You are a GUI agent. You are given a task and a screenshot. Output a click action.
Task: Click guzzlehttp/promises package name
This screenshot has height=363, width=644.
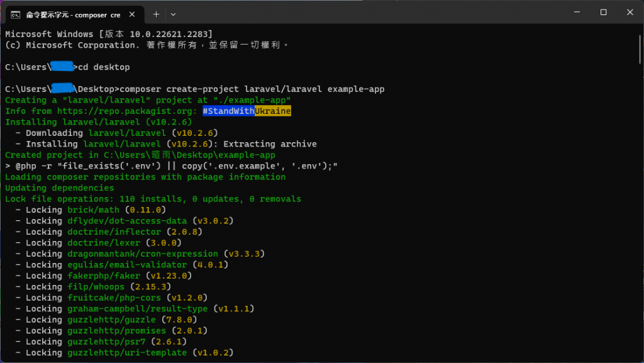116,331
